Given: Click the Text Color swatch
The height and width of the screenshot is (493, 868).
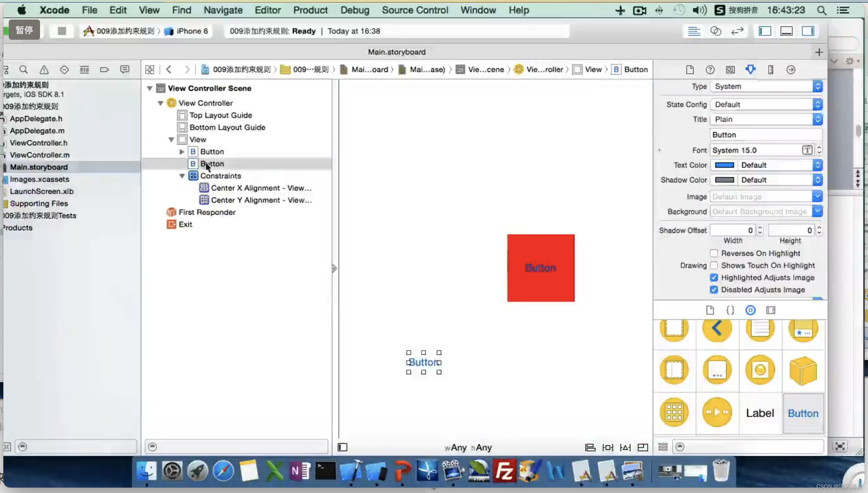Looking at the screenshot, I should [724, 165].
